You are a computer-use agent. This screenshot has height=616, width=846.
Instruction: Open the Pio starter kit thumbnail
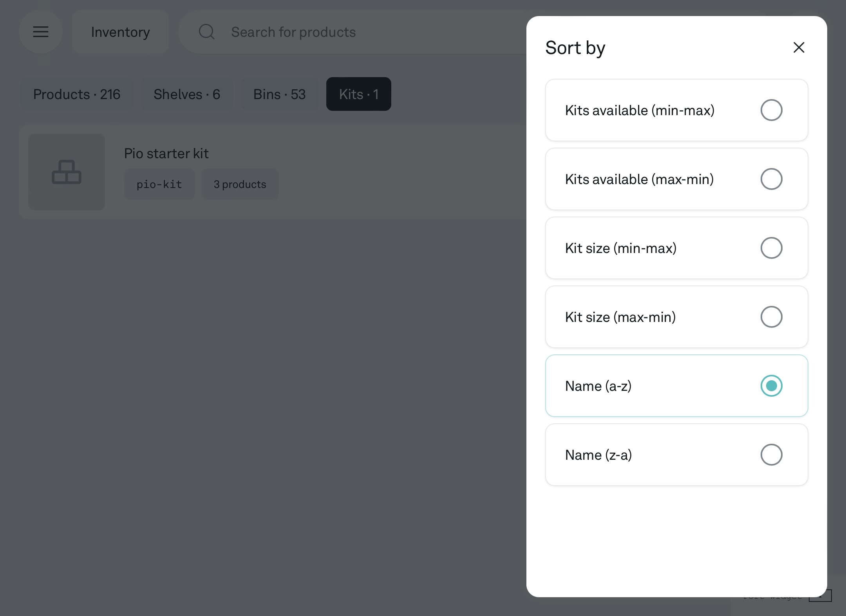point(67,172)
